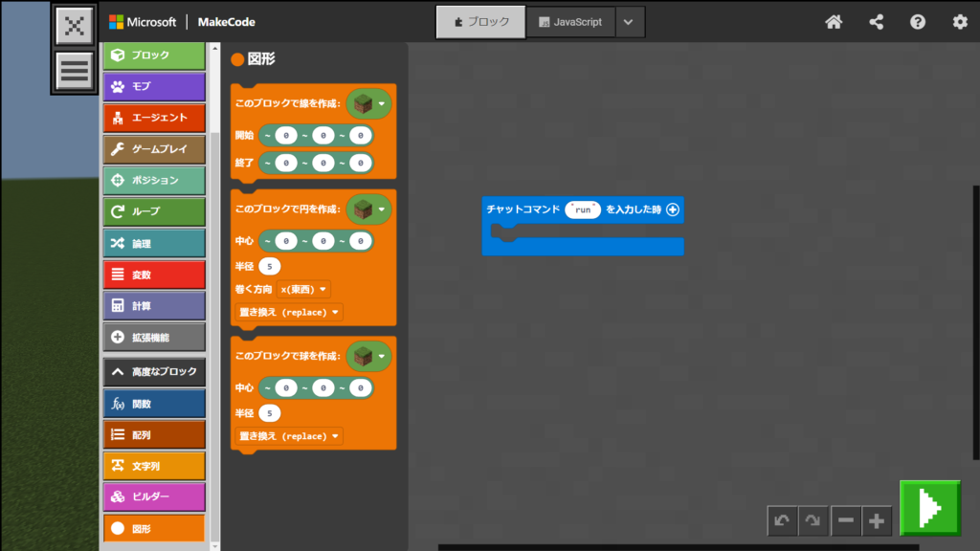
Task: Click the Undo arrow icon
Action: [x=782, y=521]
